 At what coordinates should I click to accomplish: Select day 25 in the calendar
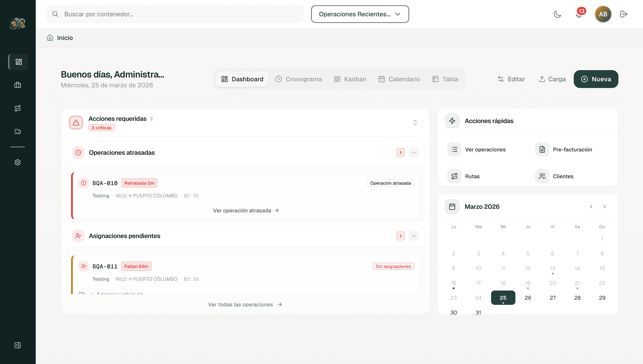click(x=503, y=298)
